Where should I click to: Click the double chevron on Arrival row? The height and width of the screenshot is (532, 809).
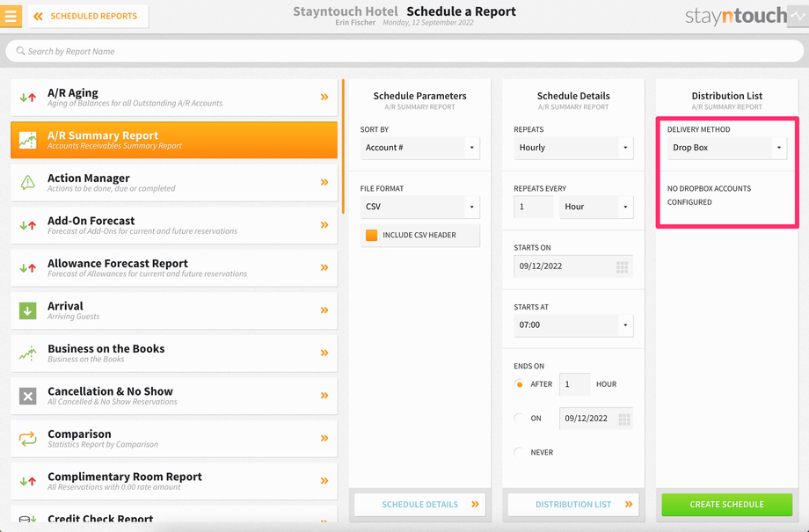(324, 310)
